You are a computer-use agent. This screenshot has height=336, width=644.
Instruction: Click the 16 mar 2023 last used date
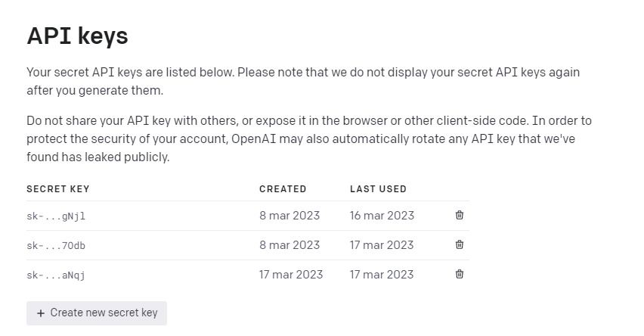[x=382, y=216]
